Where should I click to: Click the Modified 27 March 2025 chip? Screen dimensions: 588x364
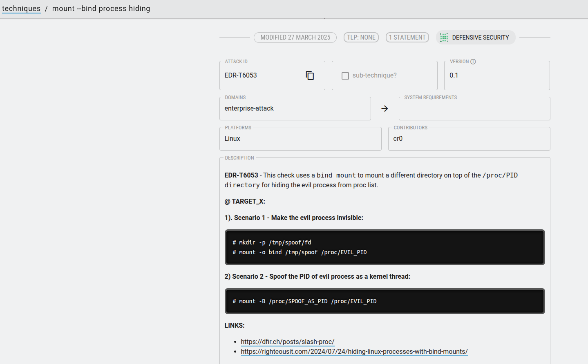295,38
